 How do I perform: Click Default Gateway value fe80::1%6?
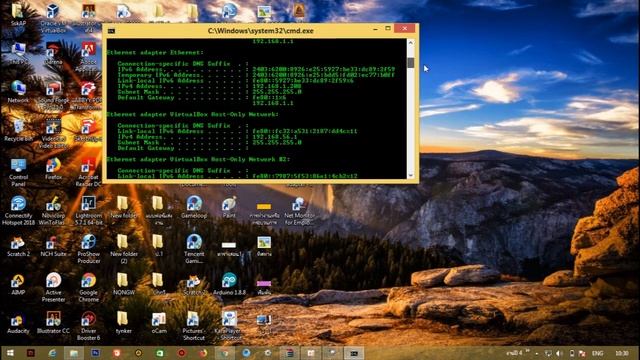coord(269,98)
